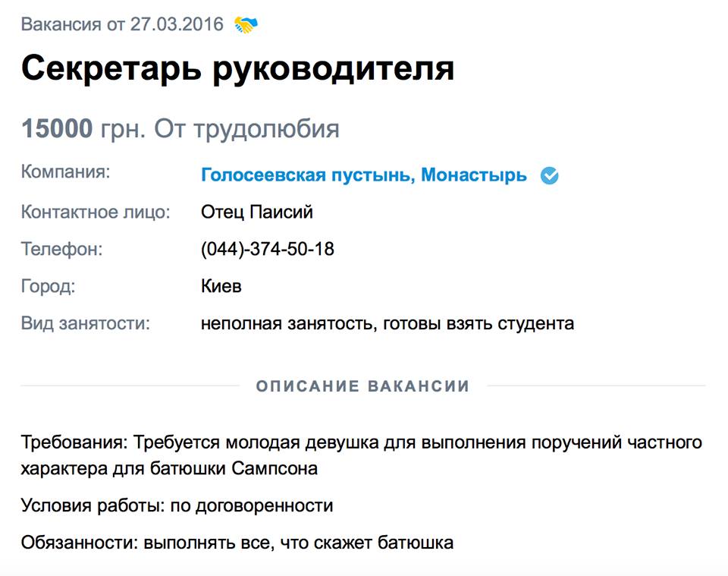Click the phone number (044)-374-50-18
Screen dimensions: 728x576
(267, 249)
